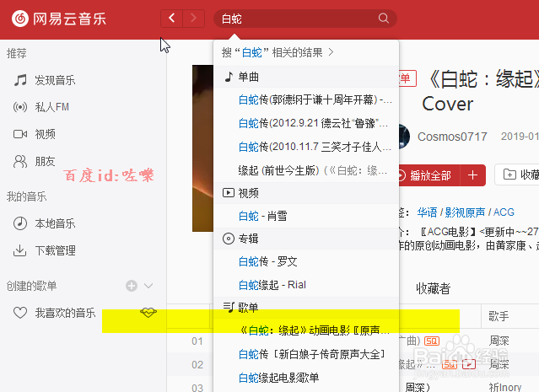
Task: Go back with the left arrow button
Action: (x=171, y=19)
